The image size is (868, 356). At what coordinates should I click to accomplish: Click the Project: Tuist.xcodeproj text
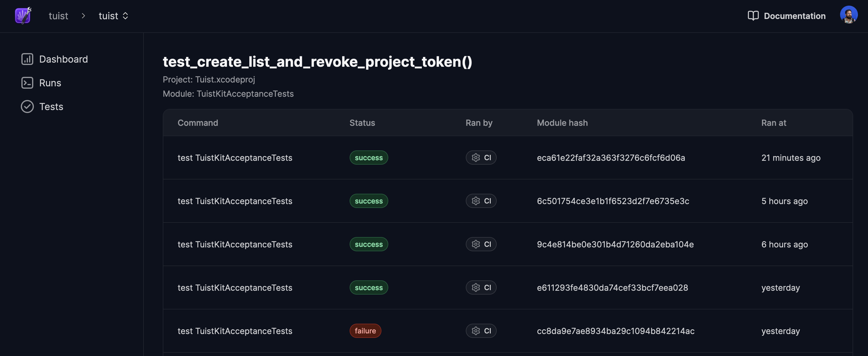209,80
